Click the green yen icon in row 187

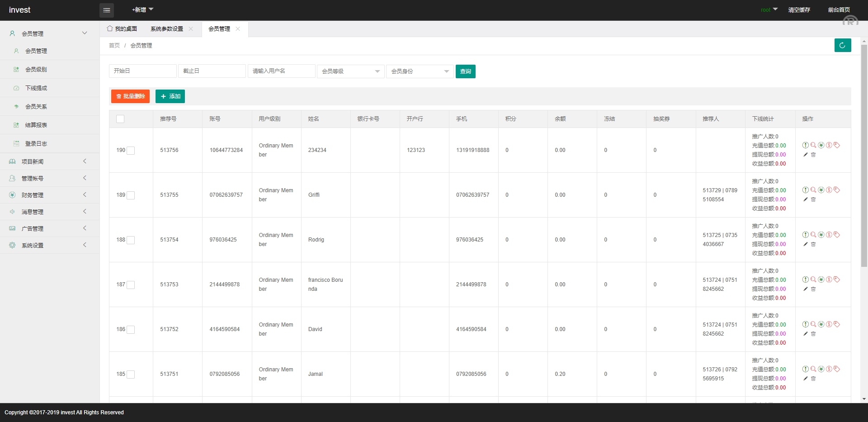click(821, 280)
